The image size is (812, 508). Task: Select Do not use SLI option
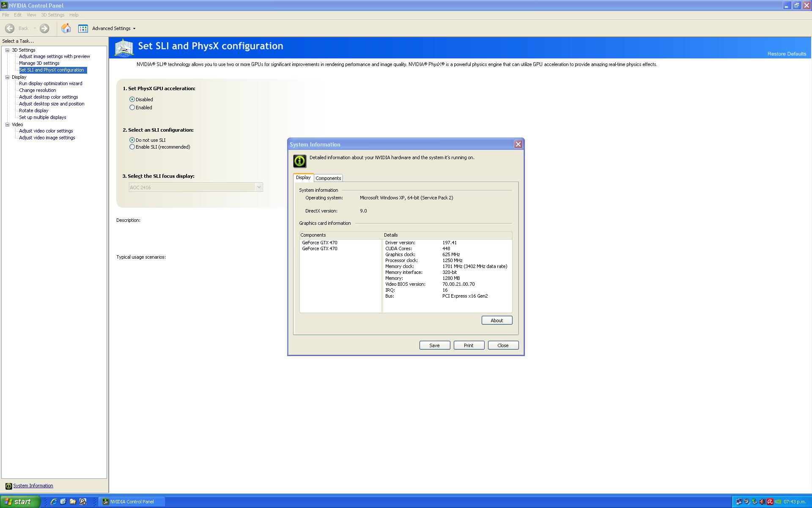pos(132,140)
